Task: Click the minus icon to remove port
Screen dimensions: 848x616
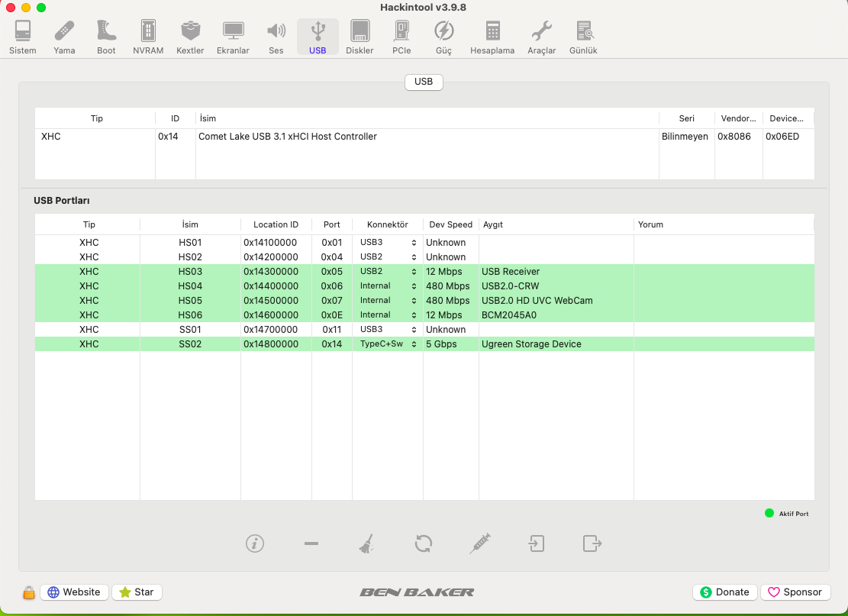Action: click(311, 543)
